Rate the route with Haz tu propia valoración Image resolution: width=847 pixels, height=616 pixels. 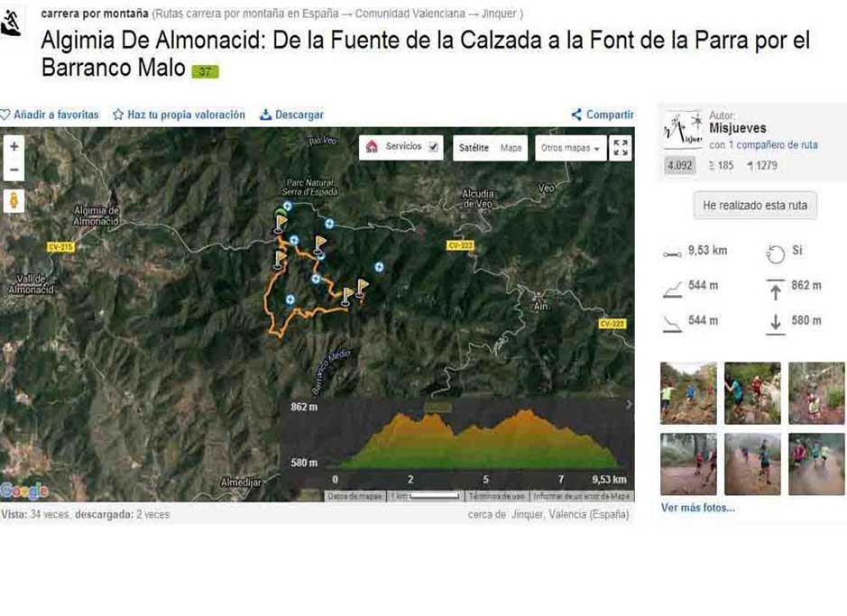pos(179,115)
